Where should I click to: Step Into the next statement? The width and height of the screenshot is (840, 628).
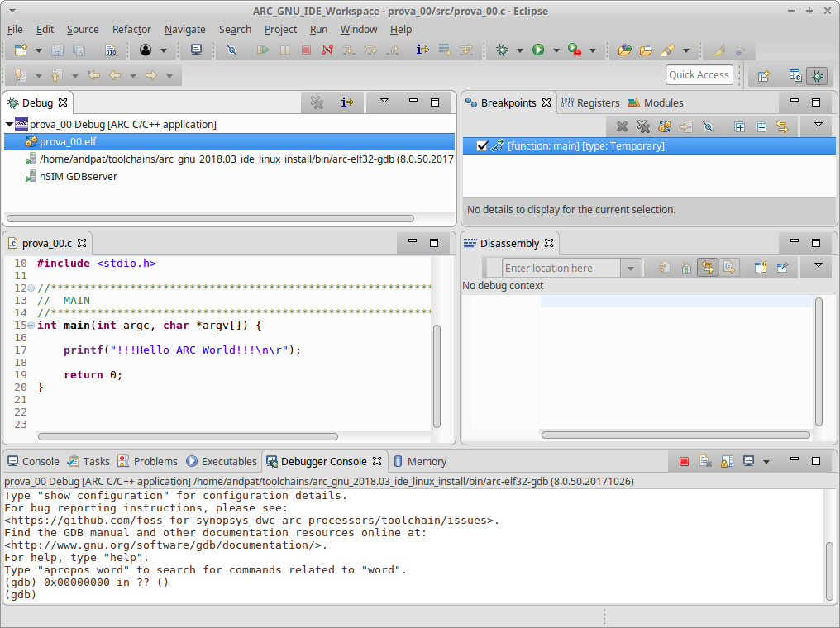point(348,50)
